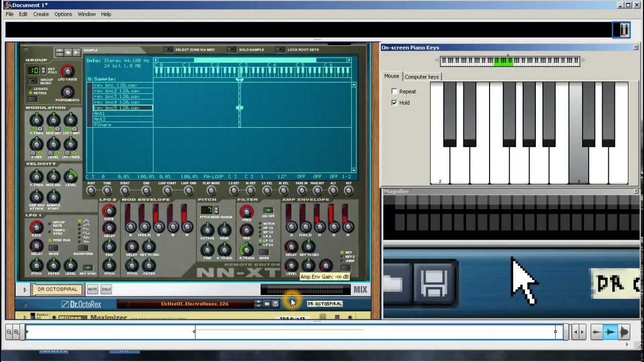The image size is (644, 362).
Task: Open the File menu
Action: tap(10, 14)
